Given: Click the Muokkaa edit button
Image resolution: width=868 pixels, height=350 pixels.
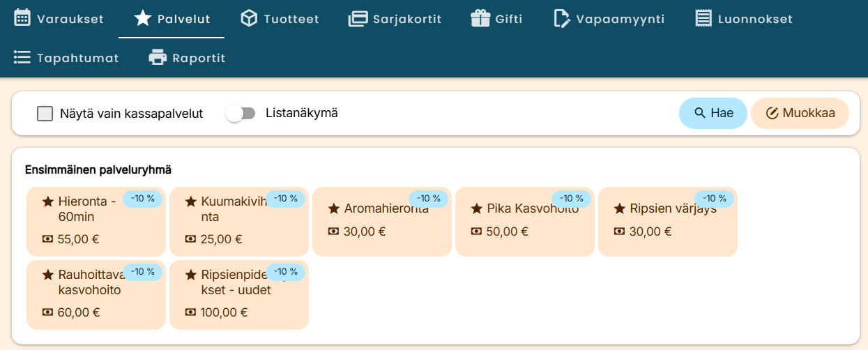Looking at the screenshot, I should point(800,114).
